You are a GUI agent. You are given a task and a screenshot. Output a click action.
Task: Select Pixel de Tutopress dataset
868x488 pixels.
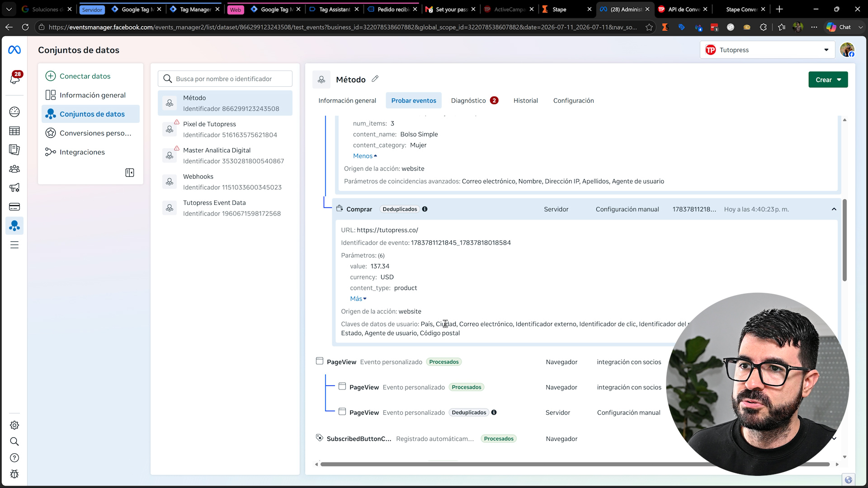coord(225,129)
